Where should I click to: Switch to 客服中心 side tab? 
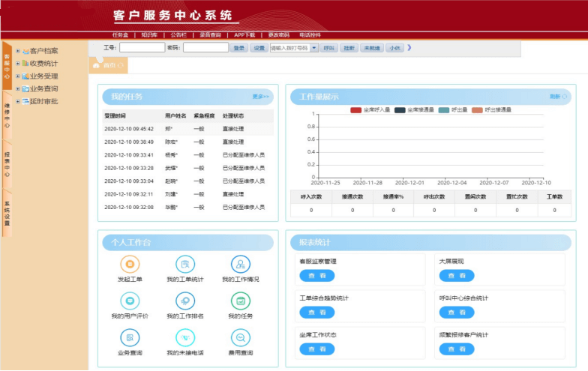coord(7,66)
